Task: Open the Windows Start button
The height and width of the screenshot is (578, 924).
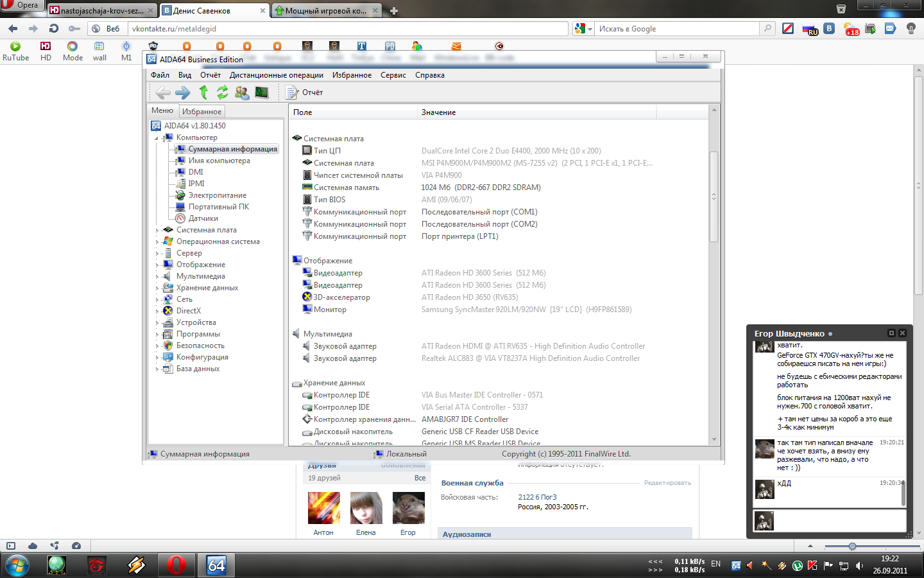Action: click(17, 565)
